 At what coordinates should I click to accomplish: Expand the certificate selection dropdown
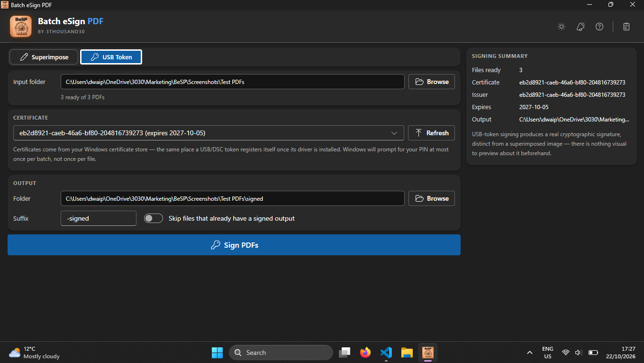394,133
